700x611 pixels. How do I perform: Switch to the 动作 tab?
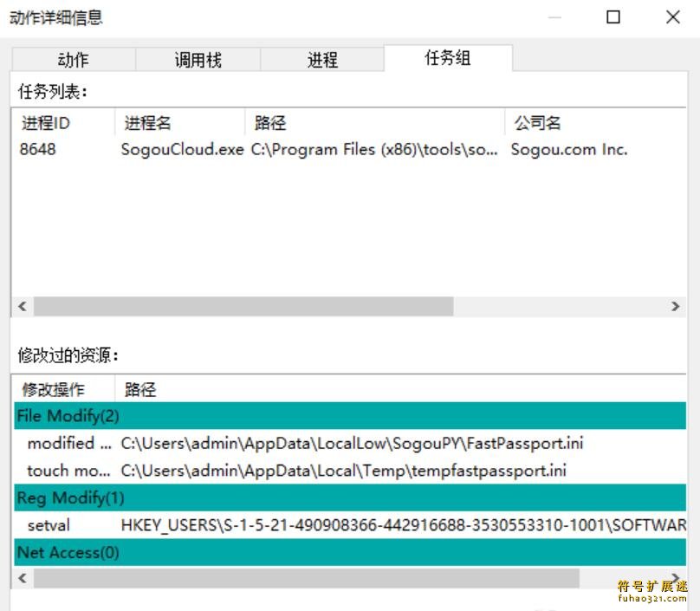pyautogui.click(x=74, y=60)
